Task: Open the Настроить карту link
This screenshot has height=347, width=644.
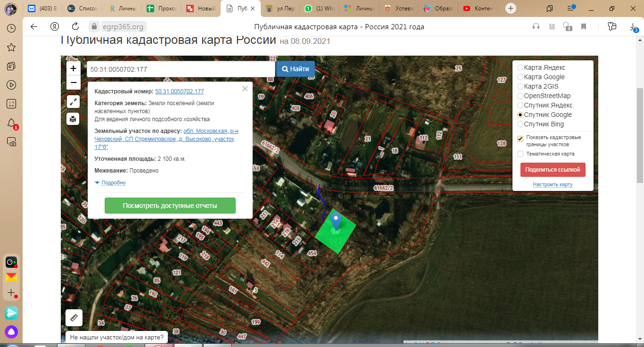Action: click(553, 184)
